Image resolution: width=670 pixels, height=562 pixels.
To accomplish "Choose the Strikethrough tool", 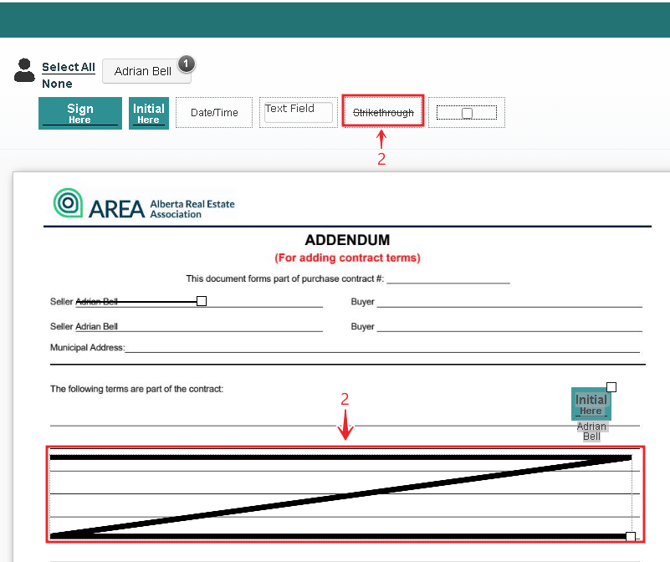I will pyautogui.click(x=384, y=112).
